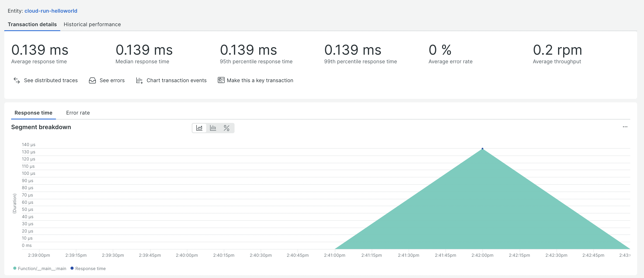Select the Error rate tab

[x=78, y=113]
